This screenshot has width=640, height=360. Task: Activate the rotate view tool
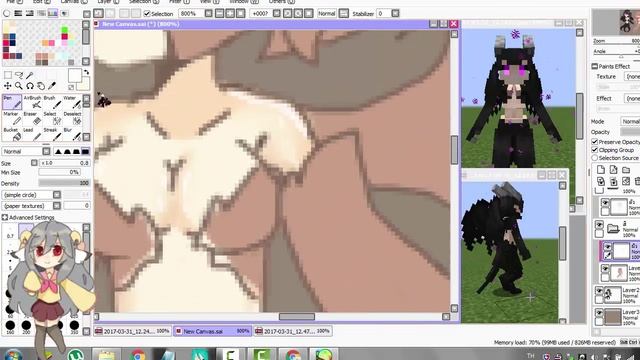[x=30, y=86]
